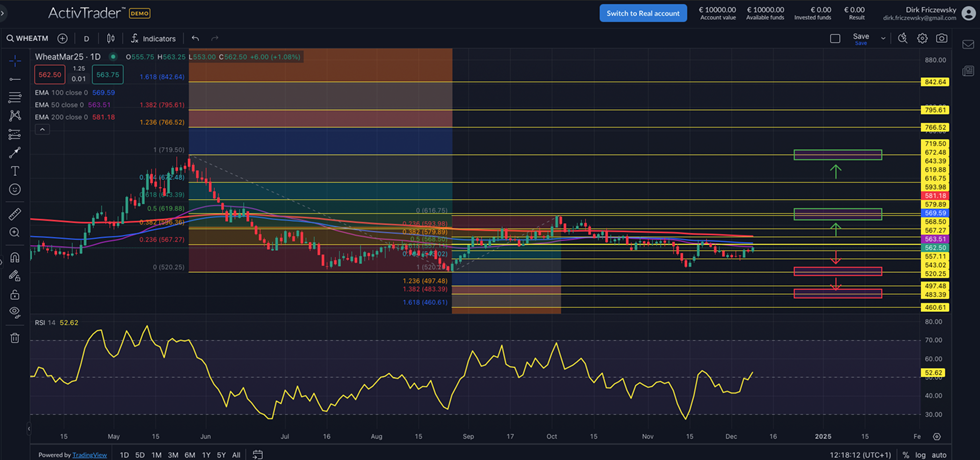The width and height of the screenshot is (980, 460).
Task: Take a chart snapshot with camera icon
Action: point(942,38)
